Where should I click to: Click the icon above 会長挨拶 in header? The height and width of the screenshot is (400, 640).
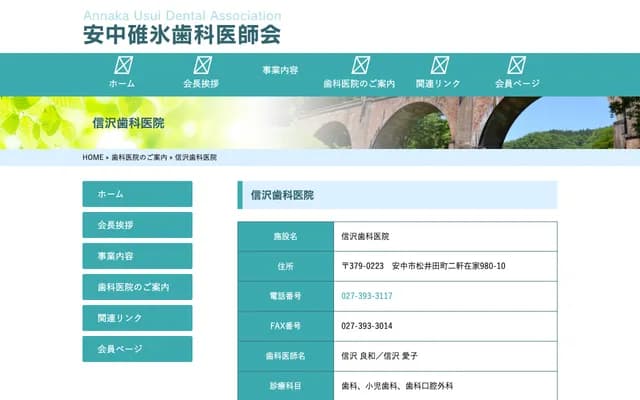pos(201,66)
